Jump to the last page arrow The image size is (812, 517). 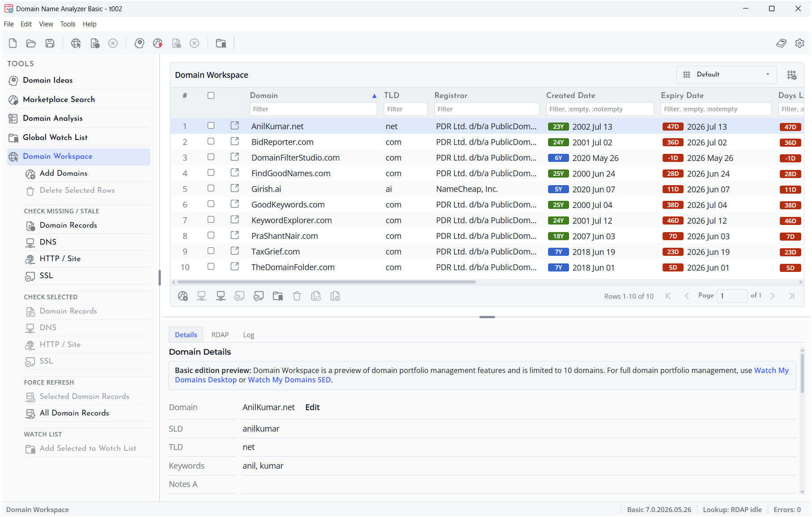[791, 296]
